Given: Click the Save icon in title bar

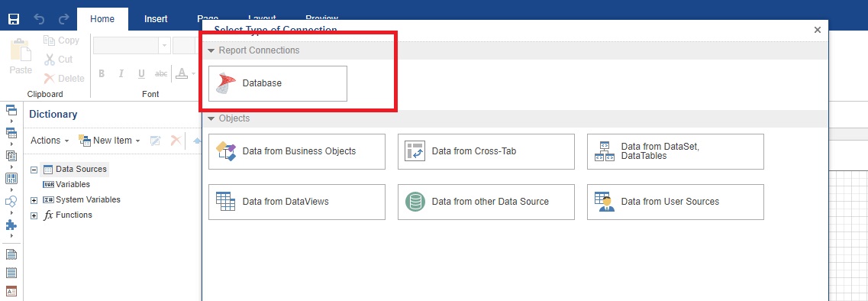Looking at the screenshot, I should pyautogui.click(x=13, y=19).
